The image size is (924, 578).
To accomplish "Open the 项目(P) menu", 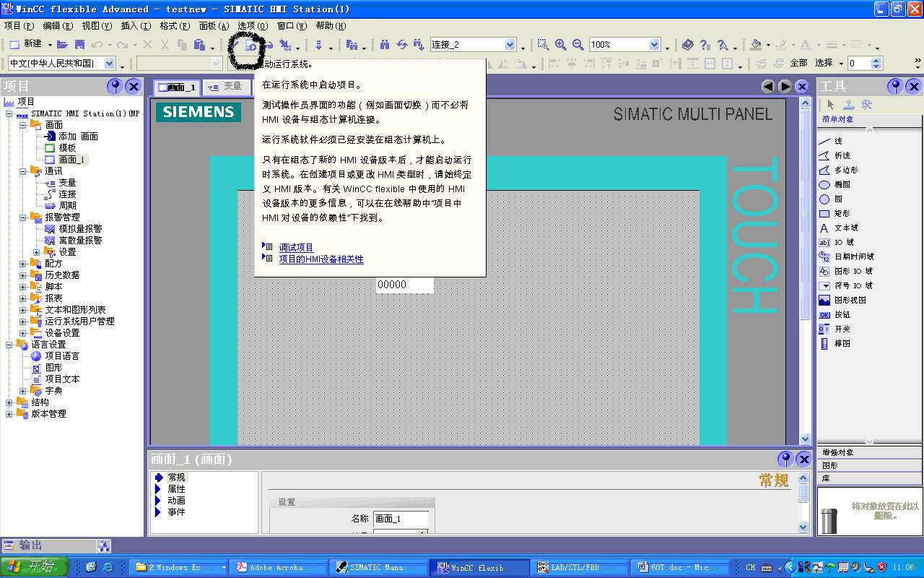I will [19, 26].
